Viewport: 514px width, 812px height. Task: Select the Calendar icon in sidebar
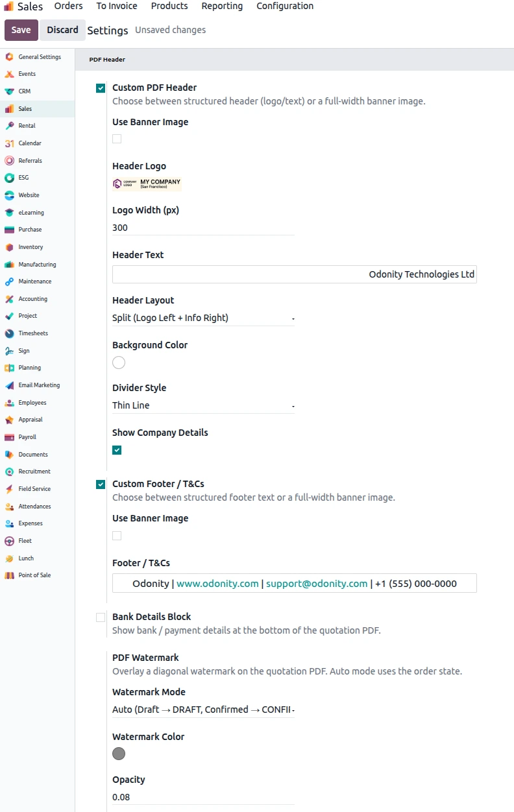coord(9,143)
